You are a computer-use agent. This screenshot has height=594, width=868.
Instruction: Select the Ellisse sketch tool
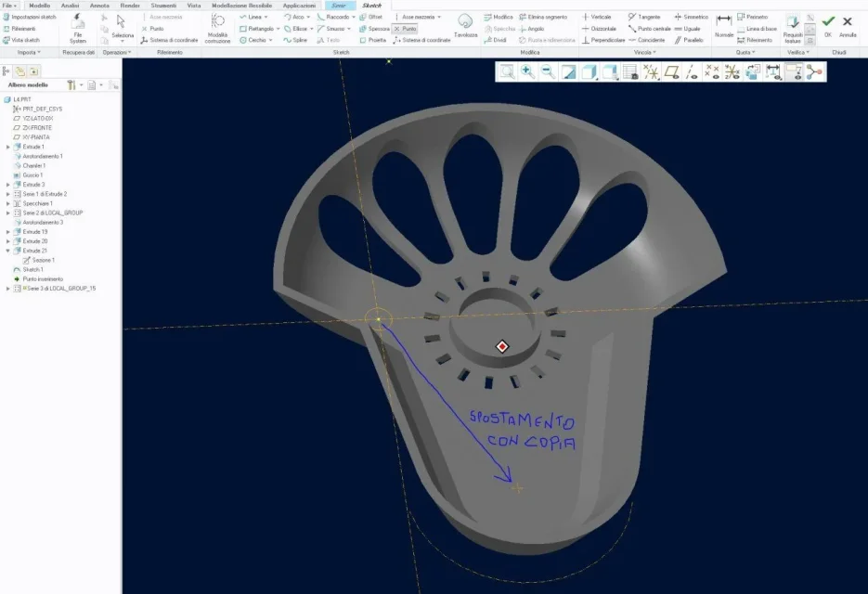click(295, 29)
